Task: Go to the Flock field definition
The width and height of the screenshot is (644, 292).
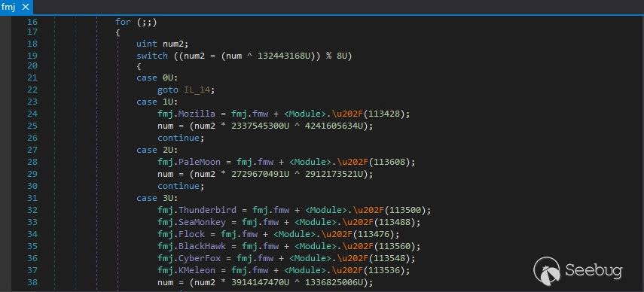Action: [191, 234]
